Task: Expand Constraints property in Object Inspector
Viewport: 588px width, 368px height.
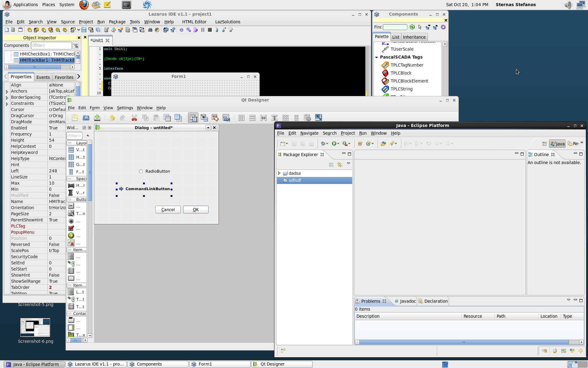Action: tap(7, 104)
